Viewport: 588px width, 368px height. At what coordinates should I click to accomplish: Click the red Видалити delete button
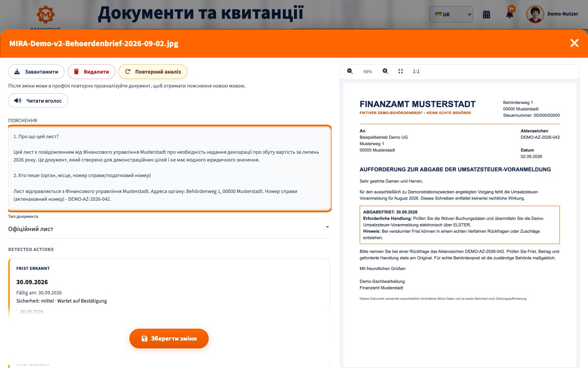coord(91,72)
